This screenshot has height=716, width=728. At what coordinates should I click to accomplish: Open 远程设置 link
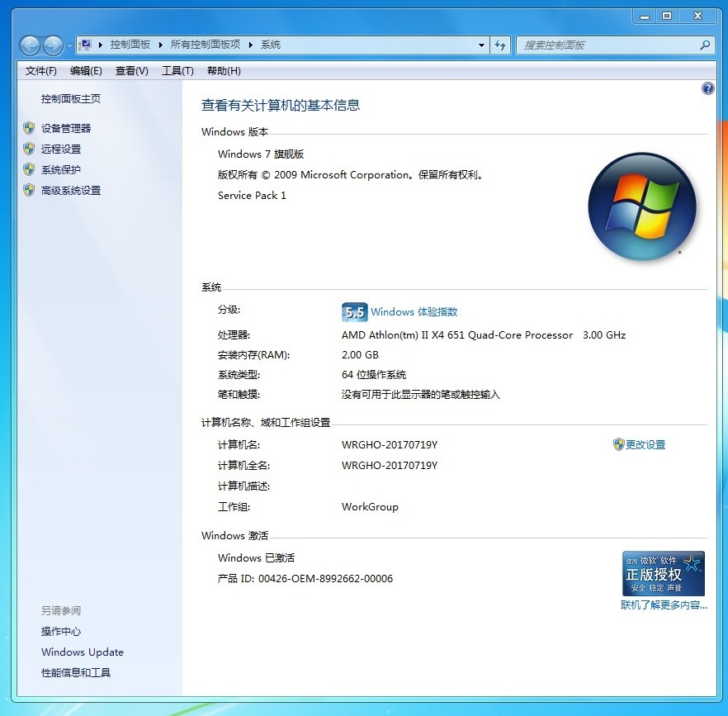tap(61, 149)
